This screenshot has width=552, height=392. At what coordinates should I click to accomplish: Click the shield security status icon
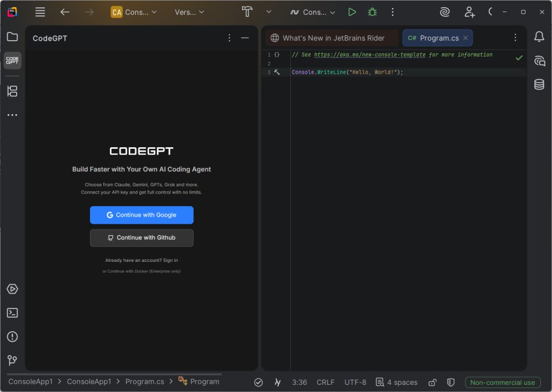coord(450,383)
